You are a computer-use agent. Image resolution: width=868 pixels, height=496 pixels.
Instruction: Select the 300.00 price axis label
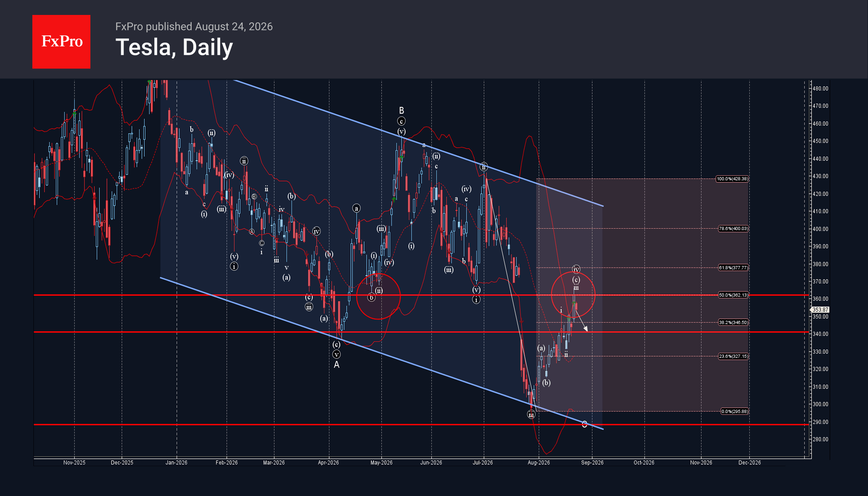tap(820, 404)
